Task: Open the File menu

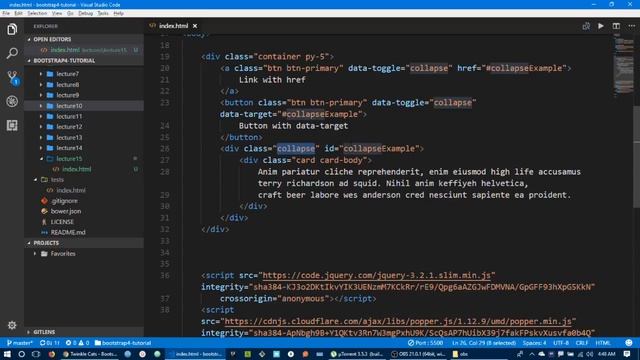Action: 6,13
